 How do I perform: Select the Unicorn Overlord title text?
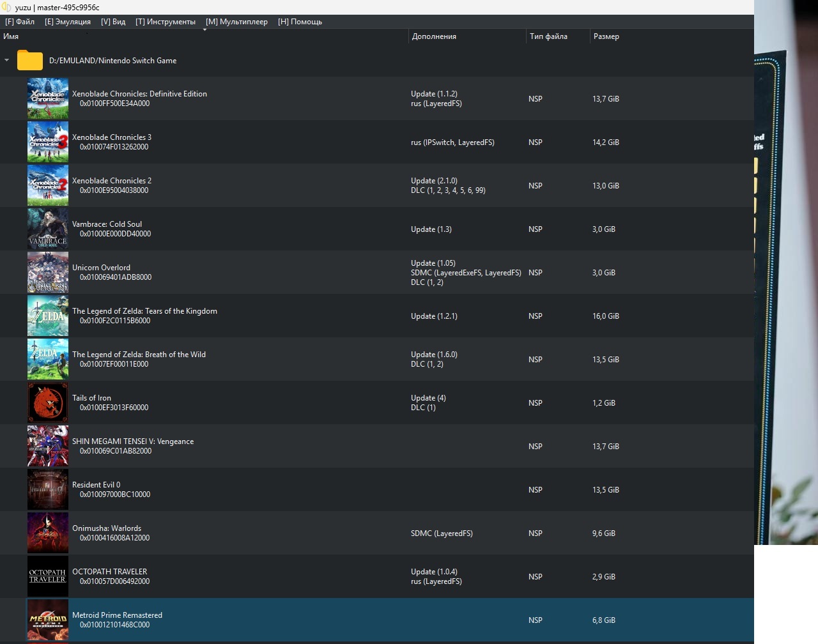point(101,268)
